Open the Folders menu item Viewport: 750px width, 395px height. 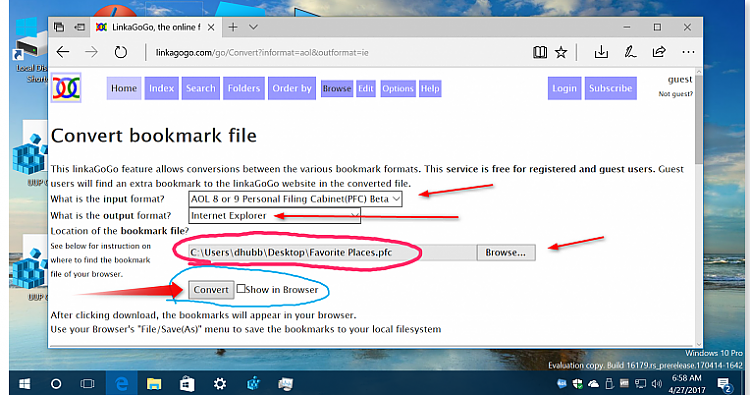pos(244,88)
